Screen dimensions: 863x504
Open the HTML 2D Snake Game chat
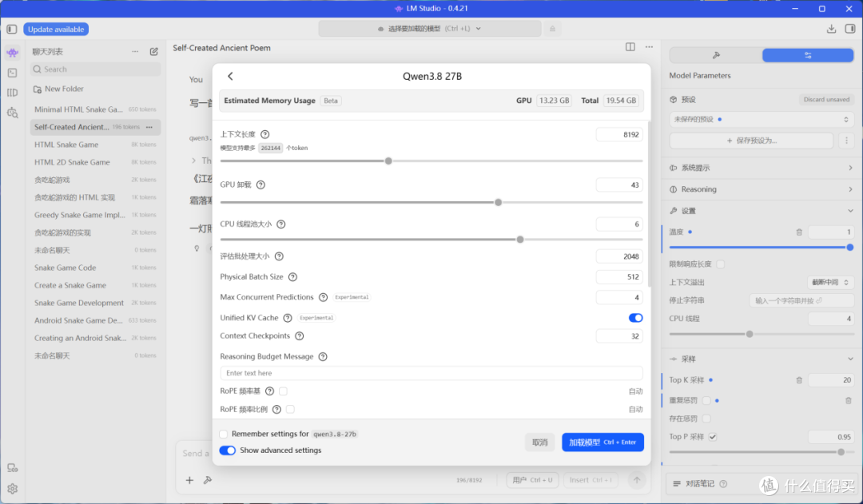pyautogui.click(x=95, y=162)
